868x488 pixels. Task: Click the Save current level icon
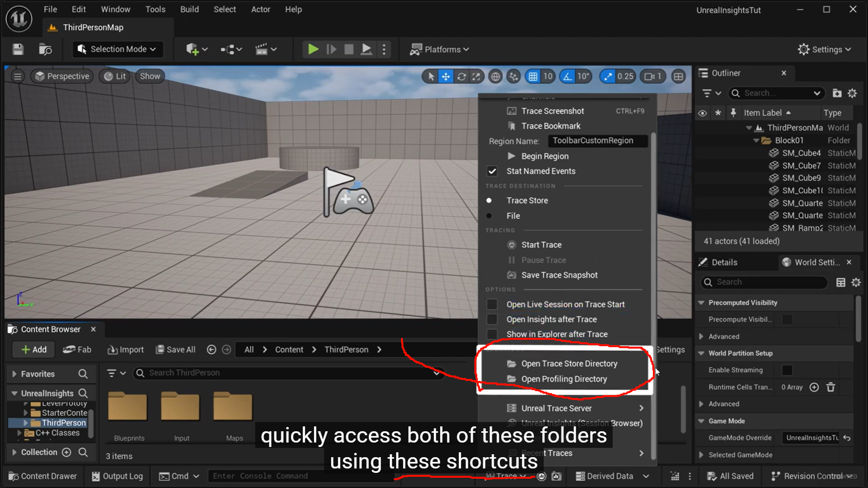coord(18,49)
